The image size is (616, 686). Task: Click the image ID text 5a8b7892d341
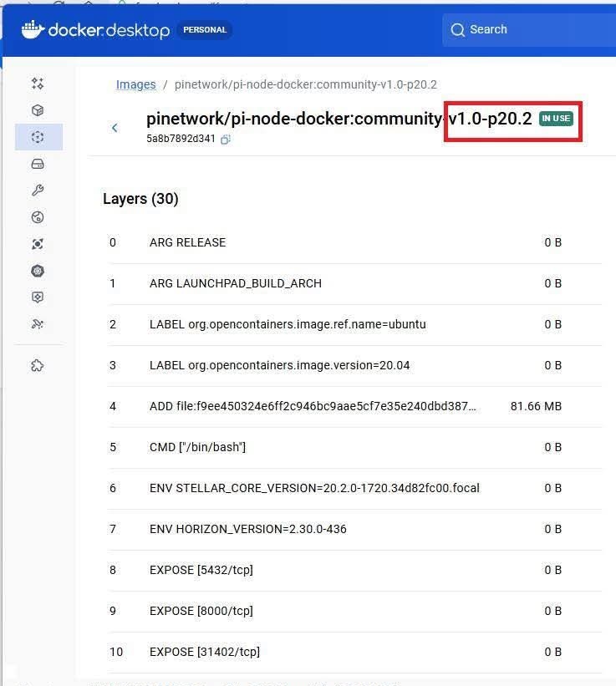tap(181, 139)
